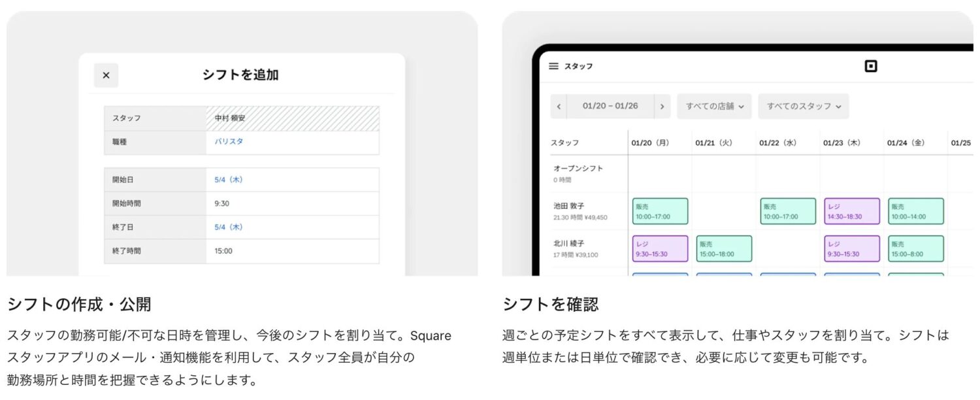The image size is (980, 400).
Task: Open the すべてのスタッフ dropdown
Action: pyautogui.click(x=803, y=106)
